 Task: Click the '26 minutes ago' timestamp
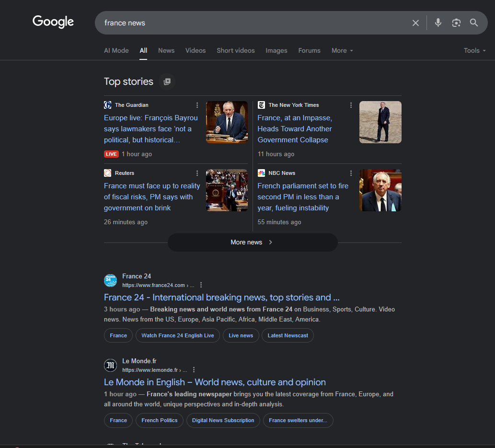[126, 222]
